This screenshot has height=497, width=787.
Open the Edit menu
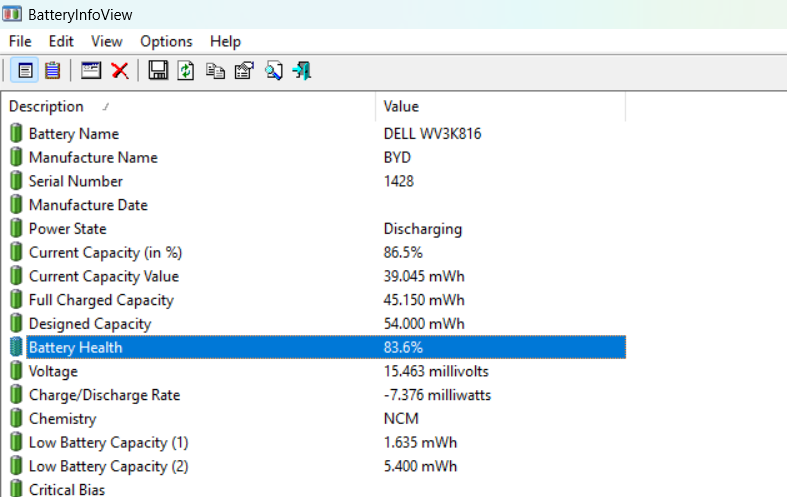(61, 41)
